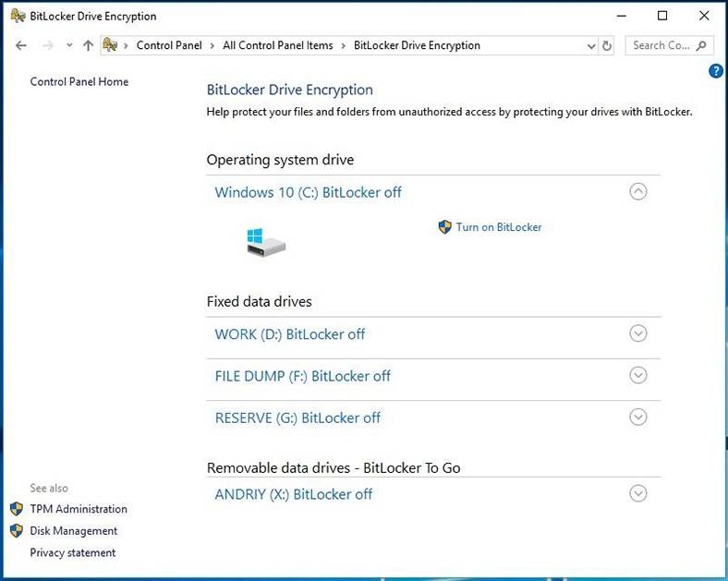Image resolution: width=728 pixels, height=581 pixels.
Task: Click FILE DUMP (F:) BitLocker off heading
Action: click(x=302, y=376)
